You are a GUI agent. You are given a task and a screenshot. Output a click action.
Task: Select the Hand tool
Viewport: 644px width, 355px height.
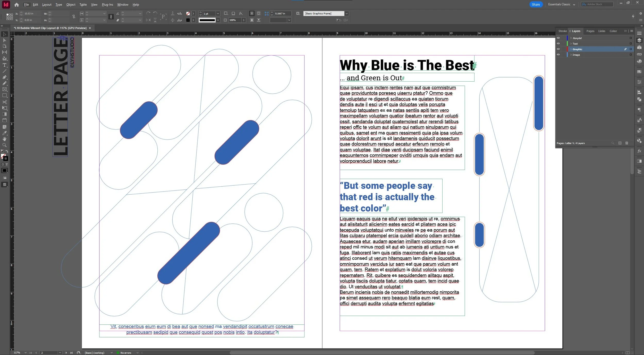pyautogui.click(x=4, y=139)
